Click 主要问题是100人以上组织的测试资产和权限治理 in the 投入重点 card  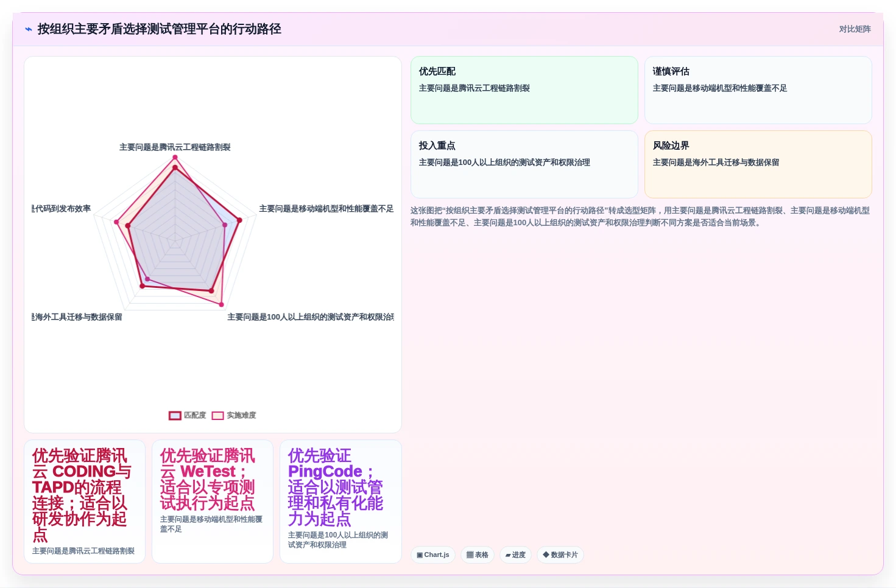[504, 163]
